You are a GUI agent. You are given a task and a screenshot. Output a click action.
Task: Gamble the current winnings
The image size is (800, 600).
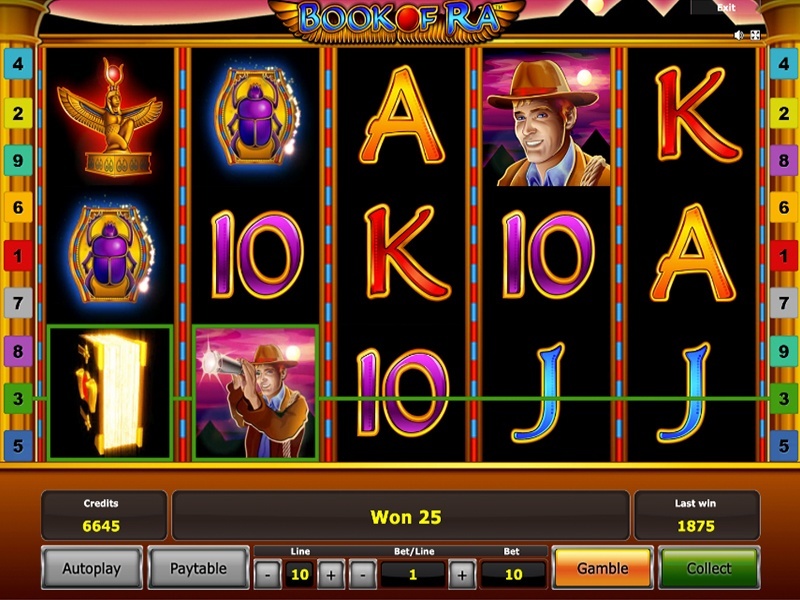click(x=603, y=568)
